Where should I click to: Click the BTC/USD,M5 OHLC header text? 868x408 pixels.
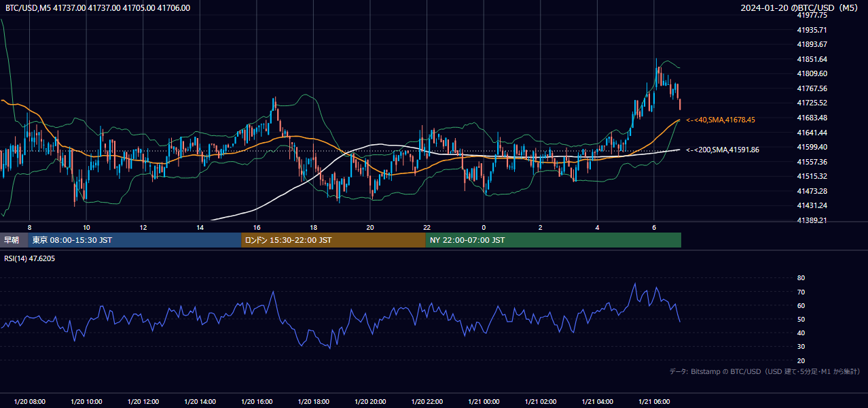(98, 8)
